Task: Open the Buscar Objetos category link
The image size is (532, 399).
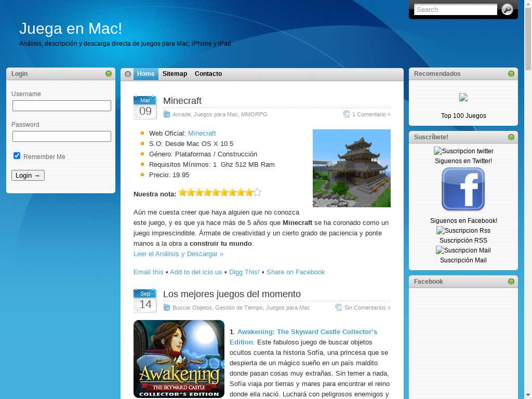Action: click(192, 308)
